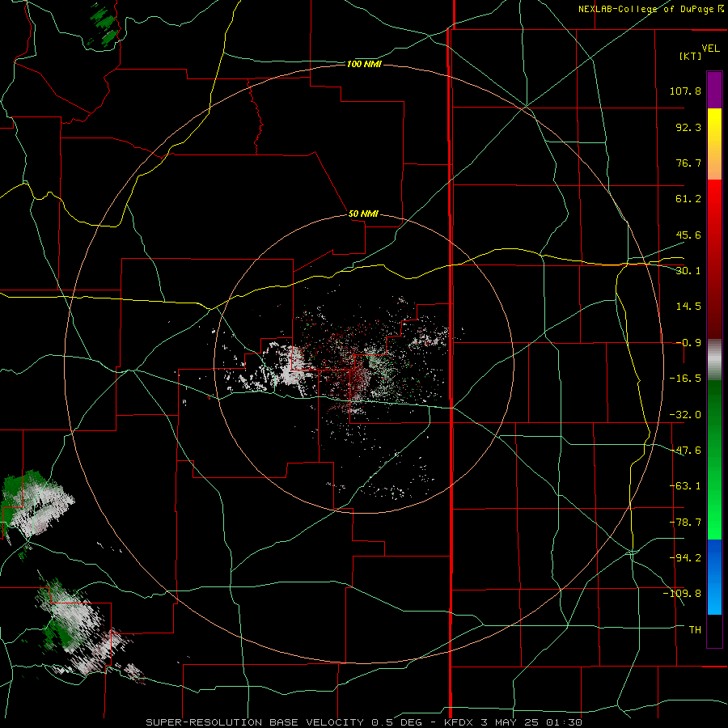Click the 61.2 legend value
This screenshot has width=728, height=728.
tap(688, 199)
